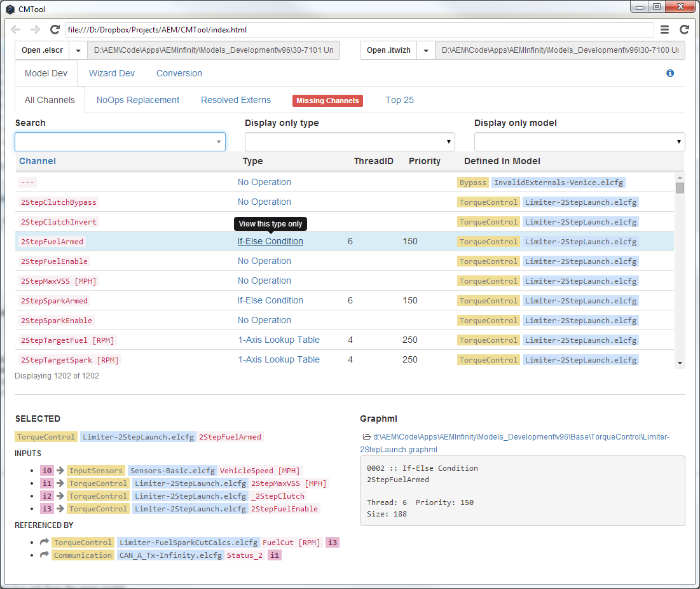This screenshot has height=589, width=700.
Task: Open the hamburger menu icon
Action: point(664,30)
